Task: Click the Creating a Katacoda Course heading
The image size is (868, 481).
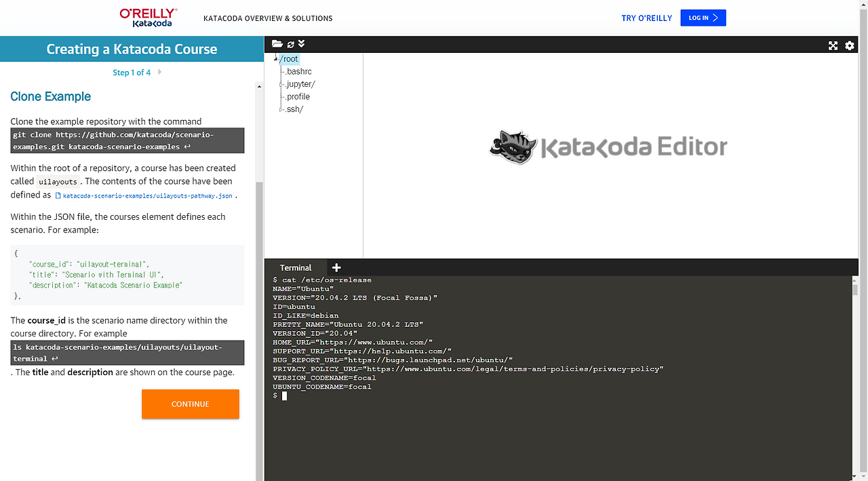Action: 132,49
